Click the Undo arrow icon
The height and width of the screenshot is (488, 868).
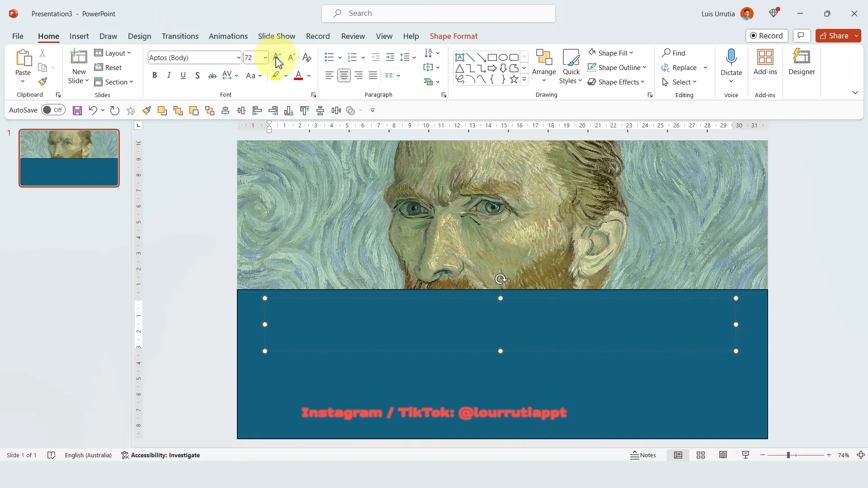pyautogui.click(x=93, y=111)
